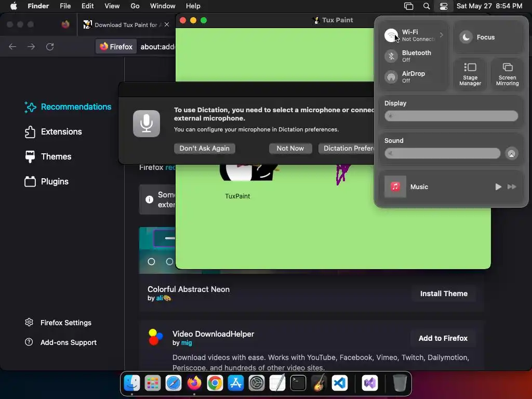Toggle Bluetooth in Control Center
The image size is (532, 399).
391,56
